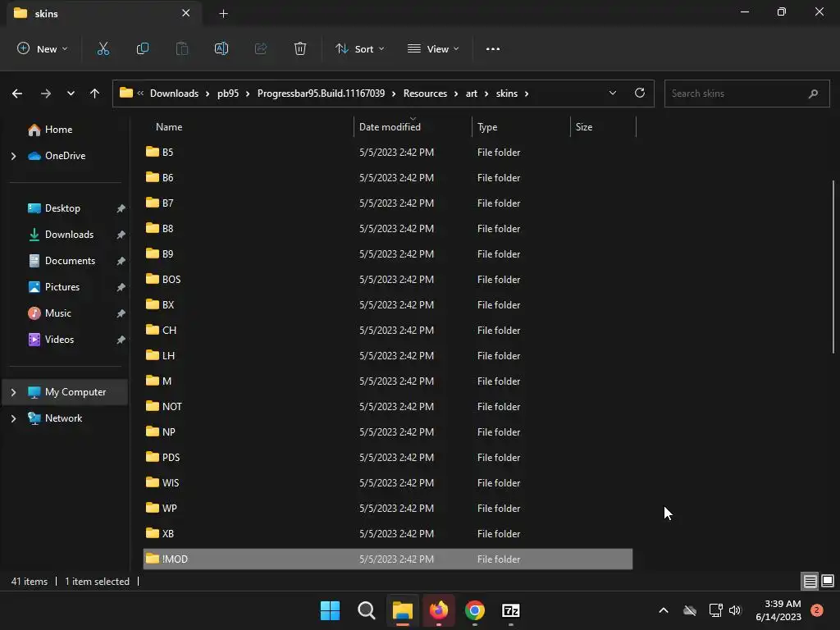This screenshot has height=630, width=840.
Task: Expand address bar history dropdown
Action: [x=612, y=94]
